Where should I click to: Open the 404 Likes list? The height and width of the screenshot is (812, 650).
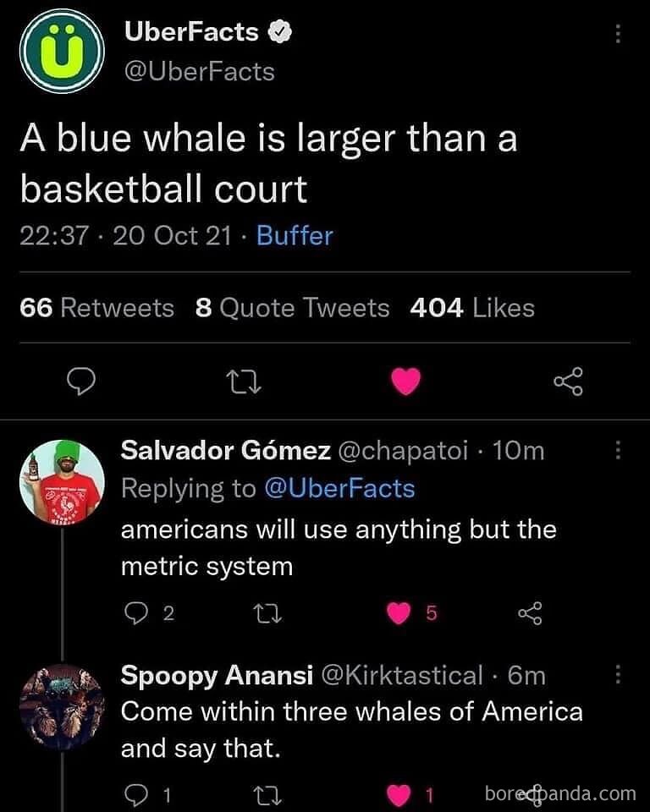tap(471, 308)
